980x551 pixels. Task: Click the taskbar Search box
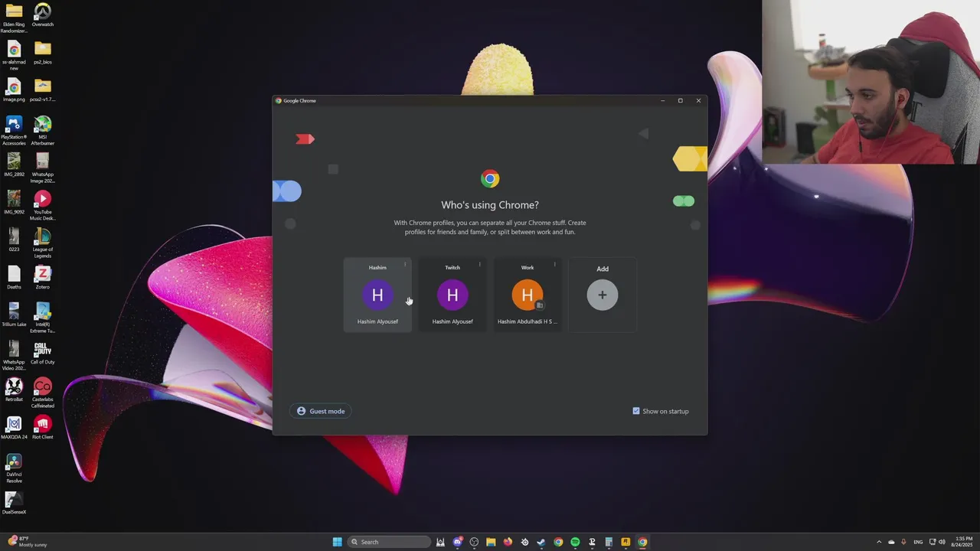pos(389,542)
